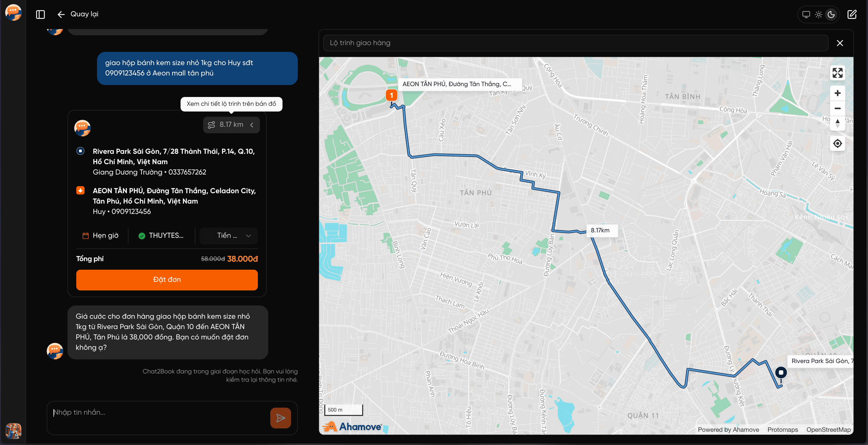Image resolution: width=868 pixels, height=445 pixels.
Task: Close the Lộ trình giao hàng panel
Action: [x=840, y=43]
